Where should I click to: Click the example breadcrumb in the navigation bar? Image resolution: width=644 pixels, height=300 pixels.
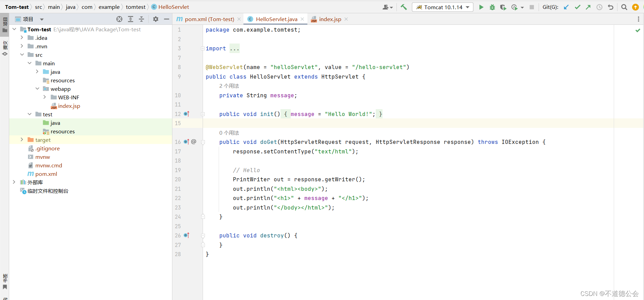[x=109, y=7]
